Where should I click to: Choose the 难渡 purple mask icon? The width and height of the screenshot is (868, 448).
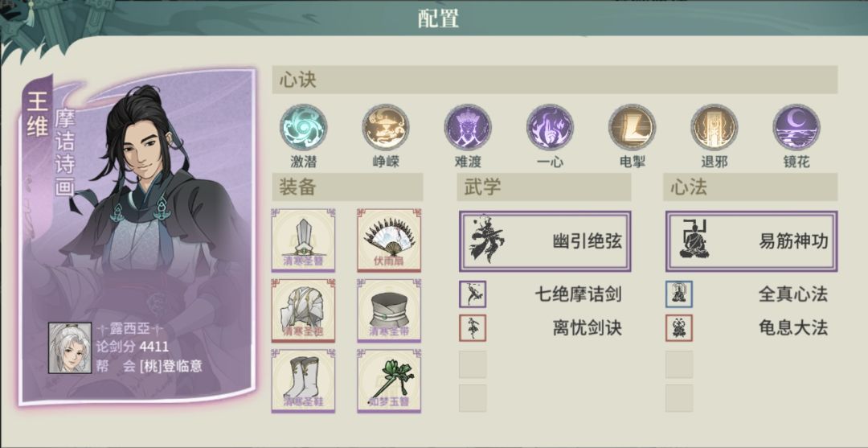pyautogui.click(x=468, y=128)
